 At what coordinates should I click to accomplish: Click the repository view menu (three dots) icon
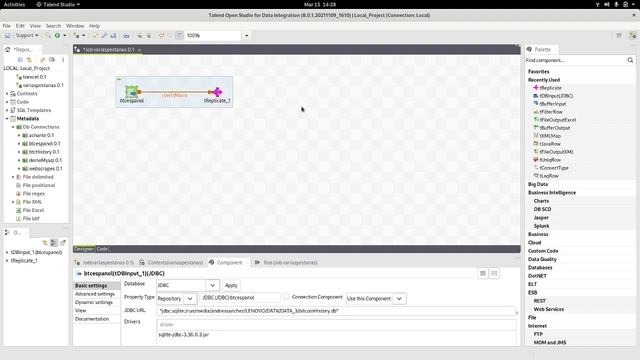[63, 60]
